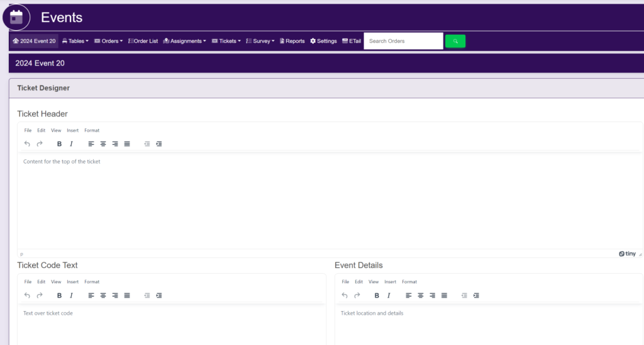This screenshot has width=644, height=345.
Task: Click the Search Orders input field
Action: (x=403, y=41)
